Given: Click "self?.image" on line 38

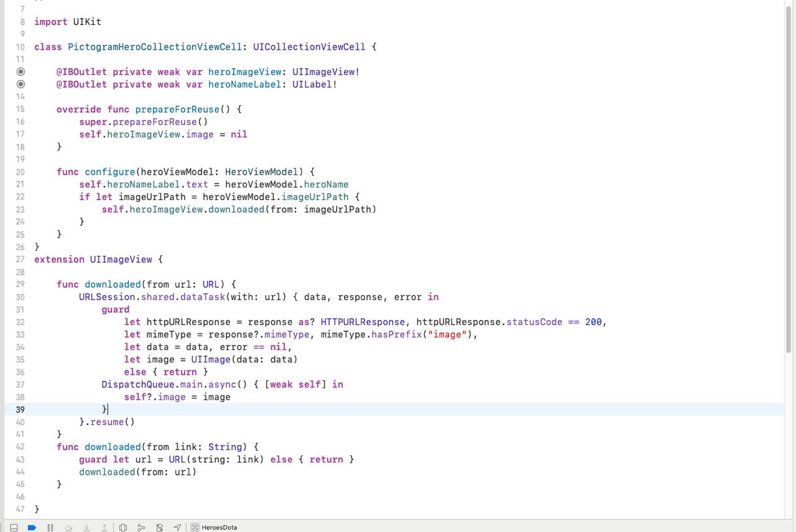Looking at the screenshot, I should 155,397.
